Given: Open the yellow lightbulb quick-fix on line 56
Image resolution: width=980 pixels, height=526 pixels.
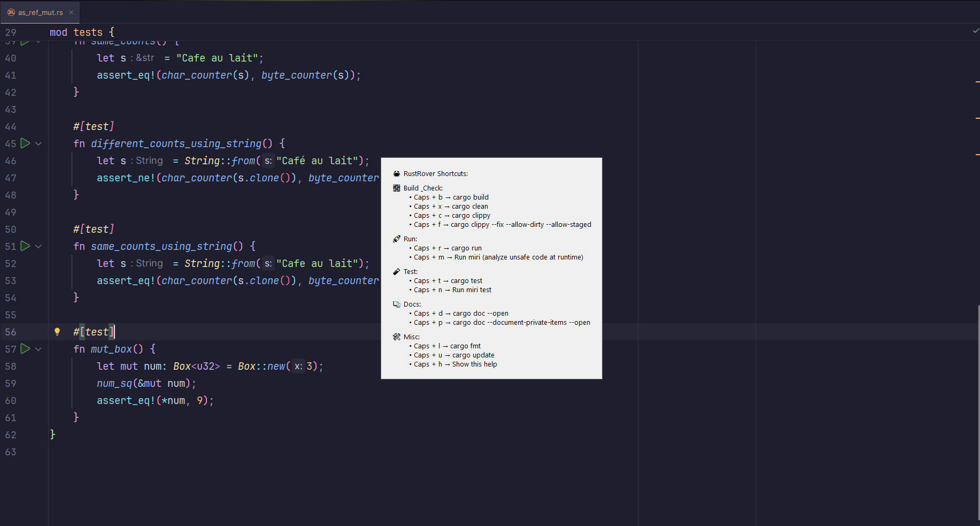Looking at the screenshot, I should (x=57, y=332).
